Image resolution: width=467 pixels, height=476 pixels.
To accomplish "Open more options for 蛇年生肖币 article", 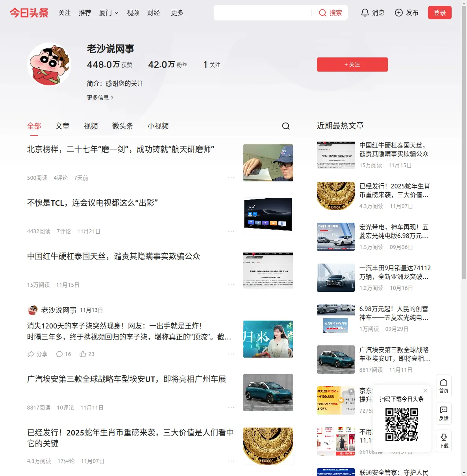I will point(231,461).
